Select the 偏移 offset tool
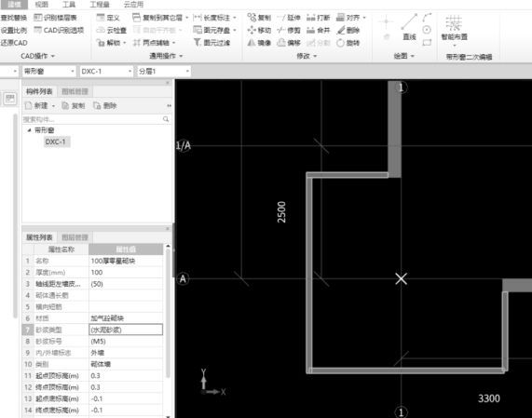Image resolution: width=532 pixels, height=418 pixels. tap(289, 43)
